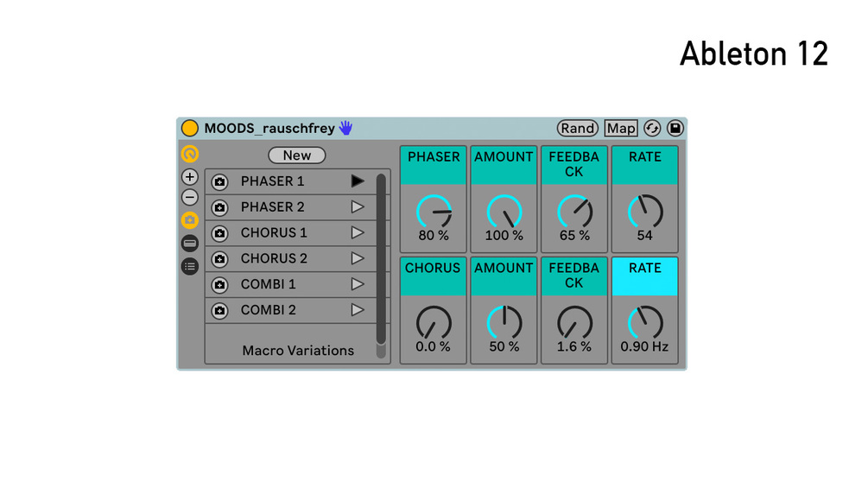Click the PHASER macro knob at 80 %
This screenshot has height=488, width=868.
click(x=434, y=212)
